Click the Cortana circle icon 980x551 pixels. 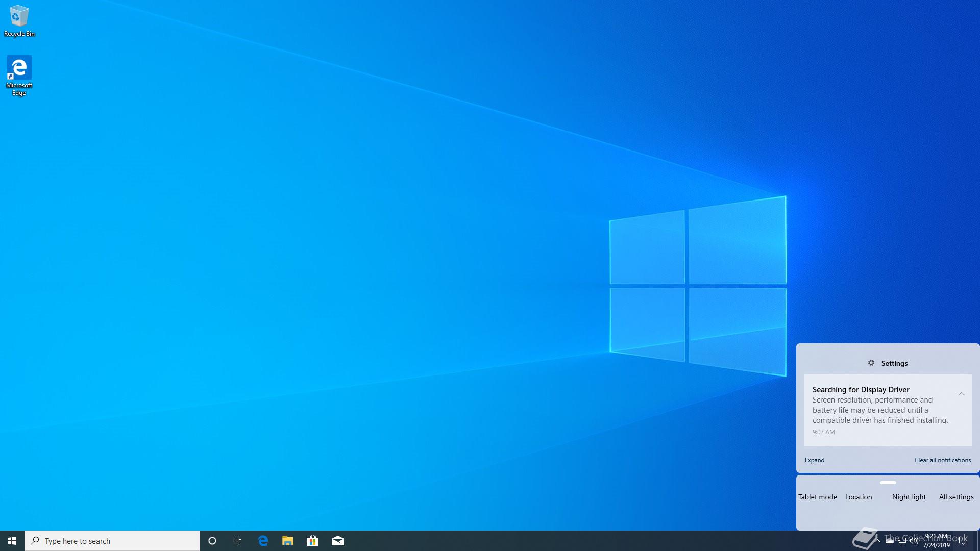[x=212, y=541]
